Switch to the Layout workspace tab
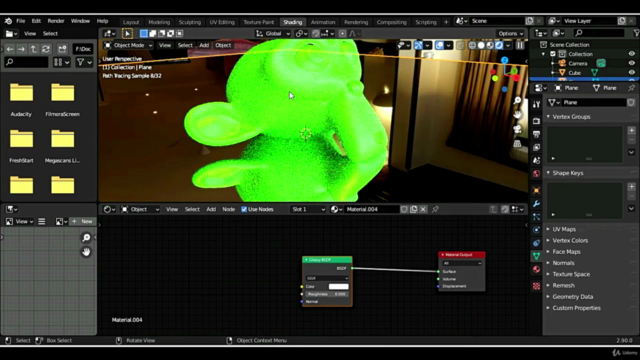Image resolution: width=640 pixels, height=360 pixels. [131, 22]
